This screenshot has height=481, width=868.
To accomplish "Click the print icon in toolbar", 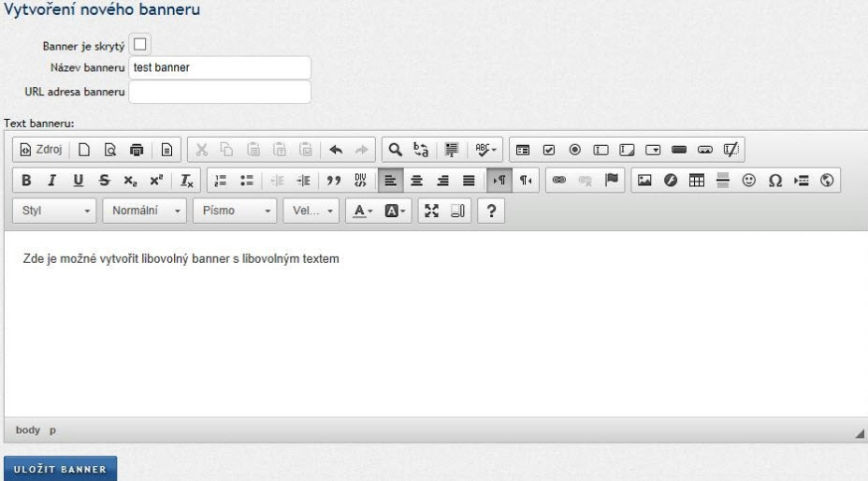I will [x=137, y=150].
